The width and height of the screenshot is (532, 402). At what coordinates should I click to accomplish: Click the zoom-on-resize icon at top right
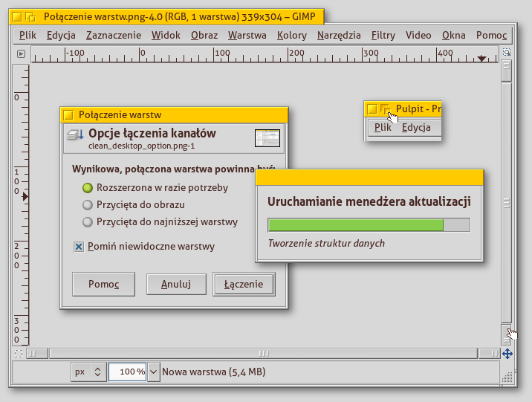coord(507,52)
